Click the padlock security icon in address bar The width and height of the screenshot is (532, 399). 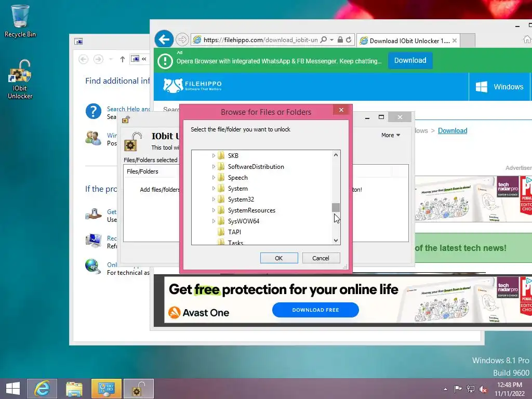(x=340, y=39)
